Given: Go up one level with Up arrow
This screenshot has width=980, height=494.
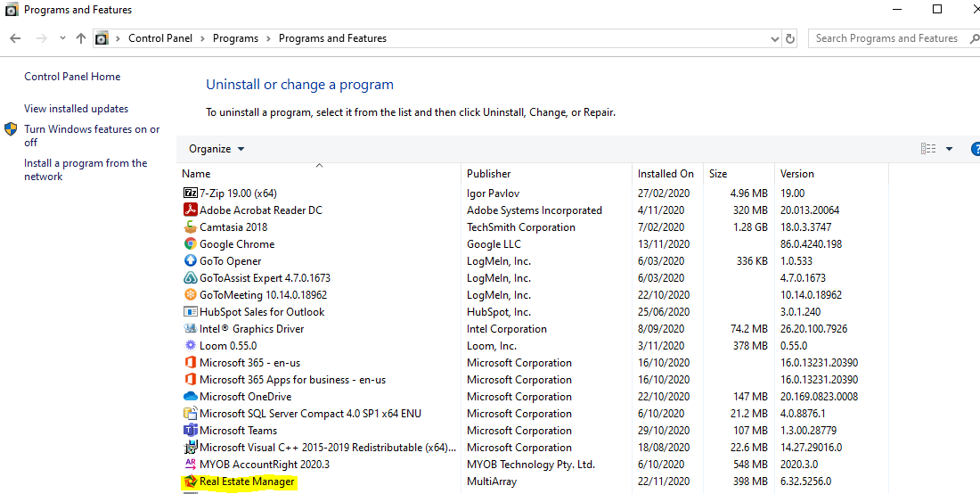Looking at the screenshot, I should pyautogui.click(x=80, y=38).
